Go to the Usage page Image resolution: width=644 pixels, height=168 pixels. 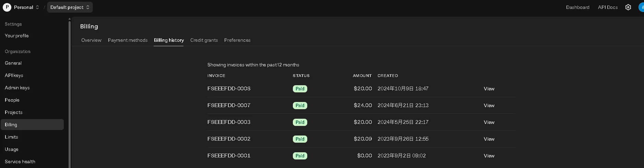pyautogui.click(x=12, y=149)
